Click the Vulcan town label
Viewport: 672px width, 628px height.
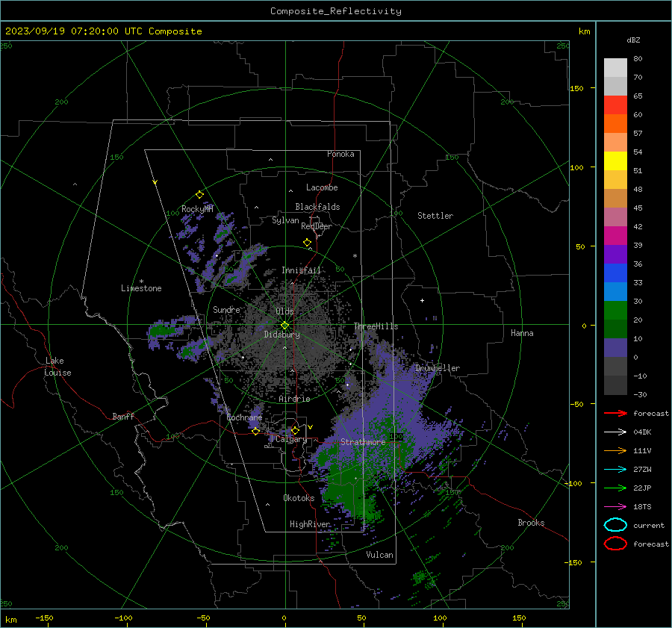(x=379, y=555)
